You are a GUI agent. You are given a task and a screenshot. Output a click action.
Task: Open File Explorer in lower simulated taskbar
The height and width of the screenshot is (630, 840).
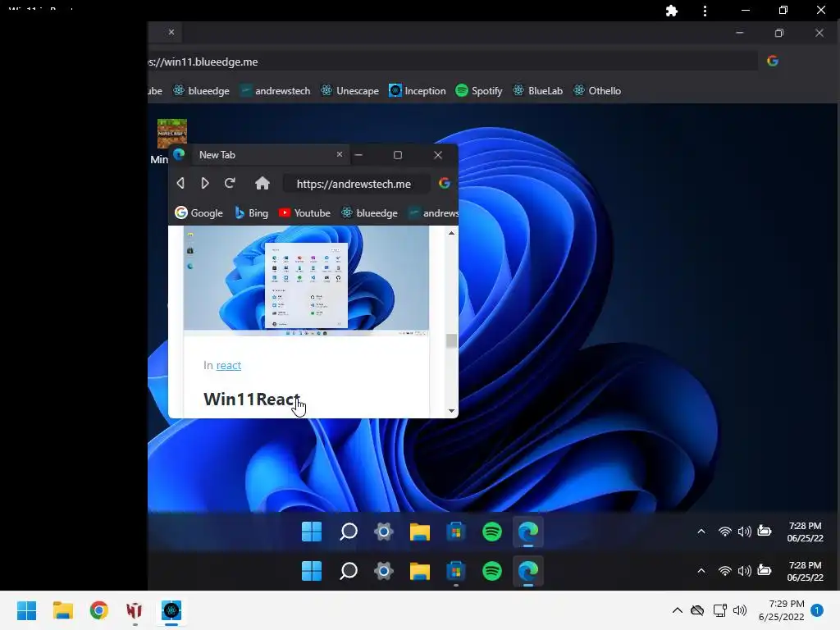click(420, 572)
